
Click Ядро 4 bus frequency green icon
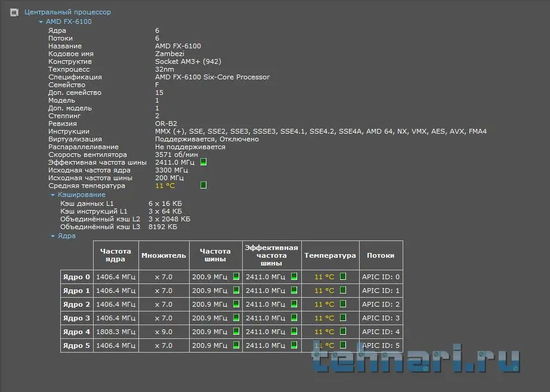pos(236,332)
